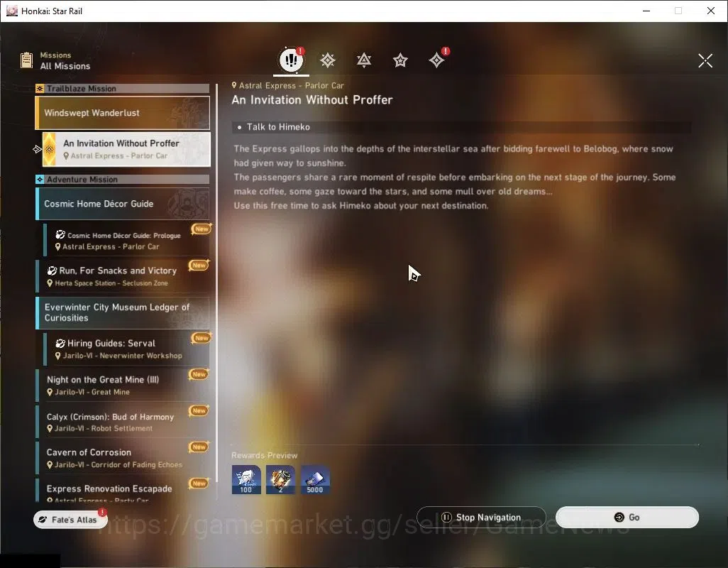Viewport: 728px width, 568px height.
Task: Click the pin for Herta Space Station - Seclusion Zone
Action: 50,283
